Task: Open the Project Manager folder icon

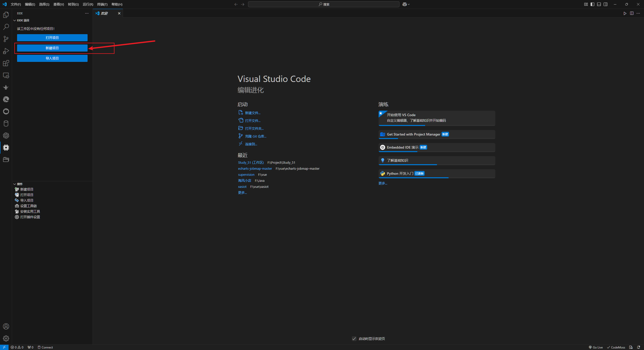Action: [6, 160]
